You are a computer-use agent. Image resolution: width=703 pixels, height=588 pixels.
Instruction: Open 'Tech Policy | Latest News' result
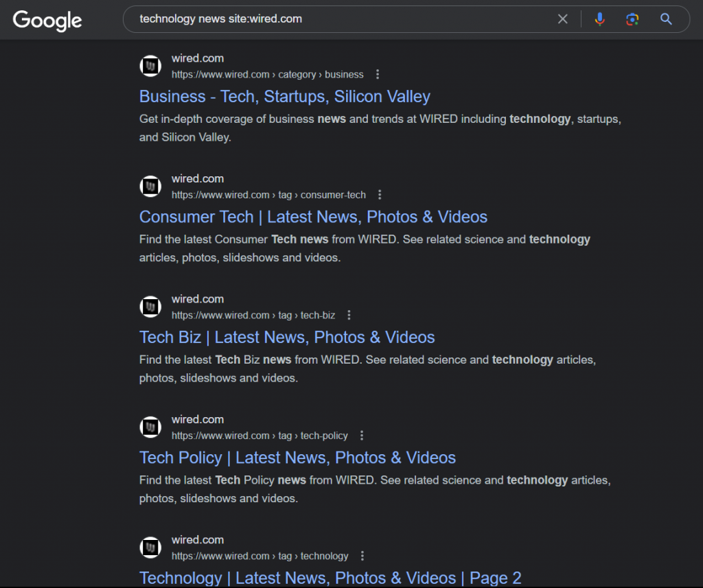pos(297,458)
